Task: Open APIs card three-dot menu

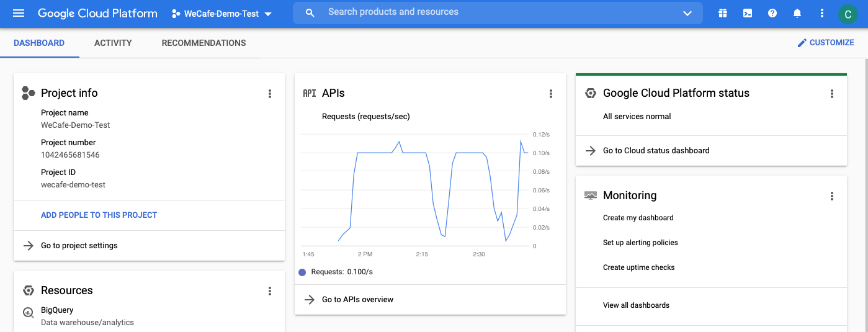Action: click(550, 94)
